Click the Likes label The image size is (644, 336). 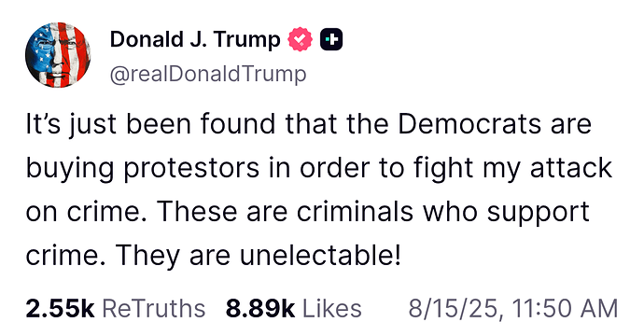pos(332,309)
